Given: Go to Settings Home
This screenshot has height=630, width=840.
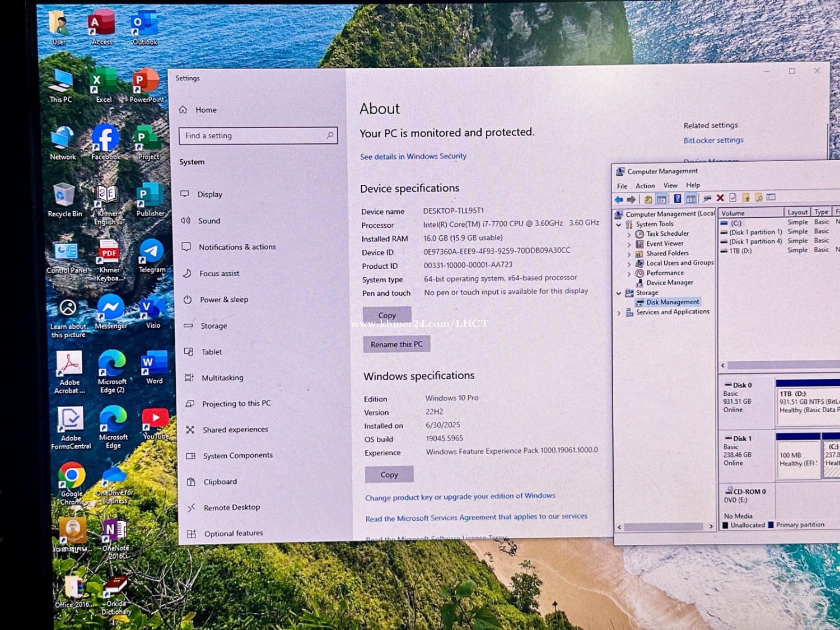Looking at the screenshot, I should 206,110.
